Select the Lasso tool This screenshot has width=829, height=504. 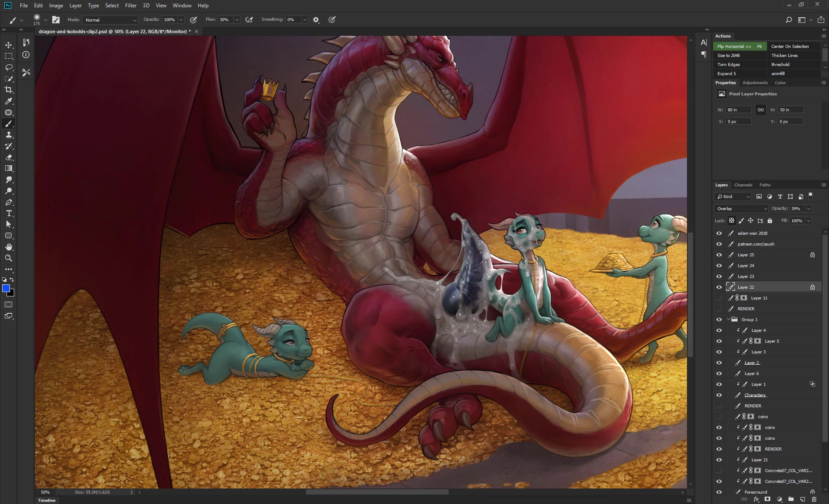[x=9, y=67]
